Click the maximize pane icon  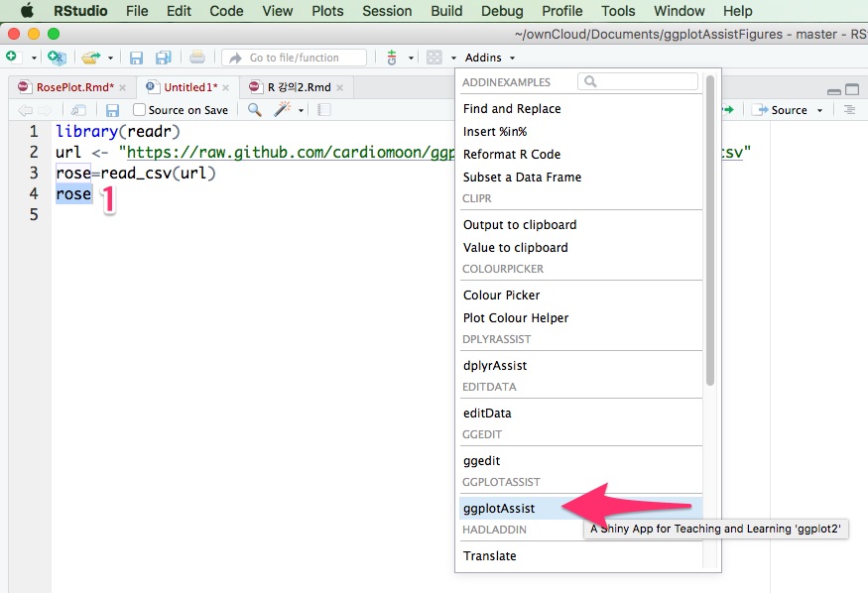click(852, 89)
